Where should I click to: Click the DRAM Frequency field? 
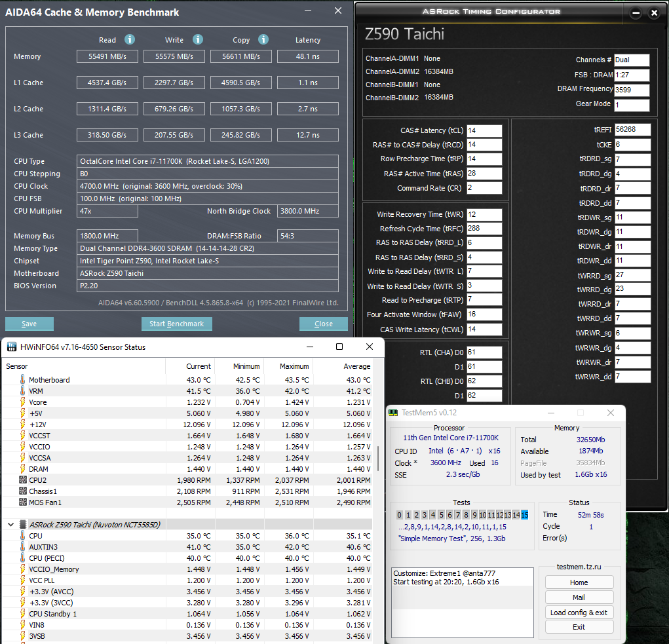coord(632,90)
